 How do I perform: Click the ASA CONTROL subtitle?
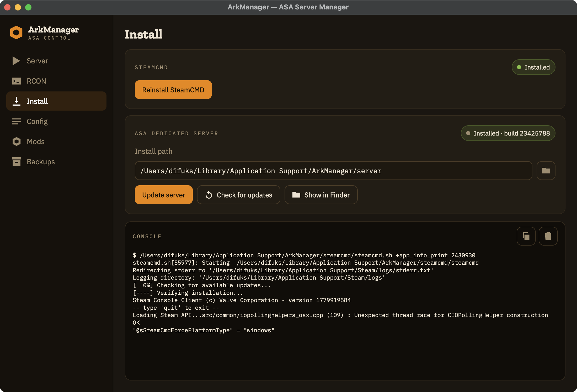(49, 38)
